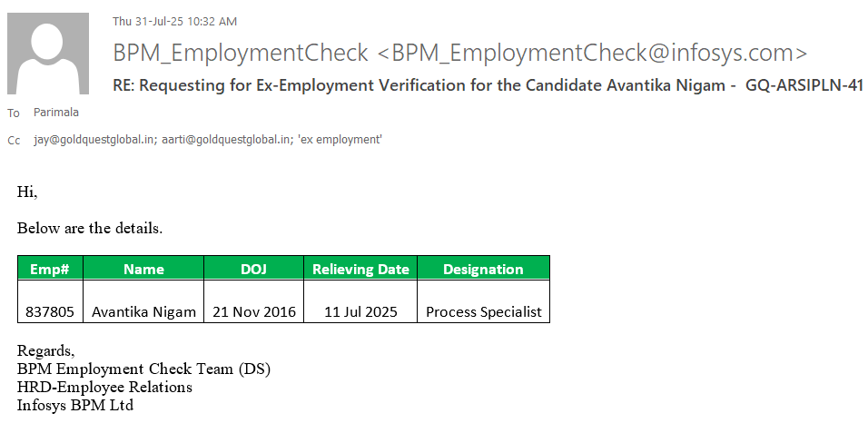Image resolution: width=868 pixels, height=433 pixels.
Task: Select recipient Parimala in To field
Action: [x=56, y=113]
